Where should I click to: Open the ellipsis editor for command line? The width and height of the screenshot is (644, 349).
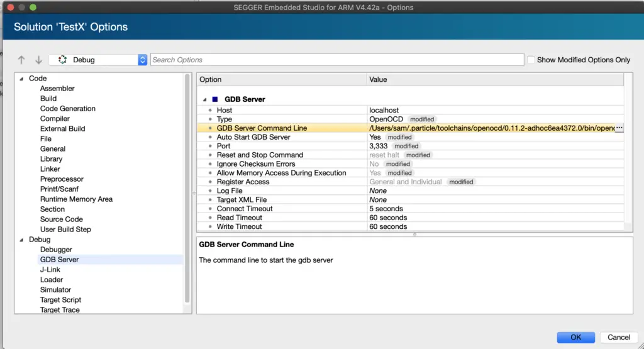coord(619,128)
